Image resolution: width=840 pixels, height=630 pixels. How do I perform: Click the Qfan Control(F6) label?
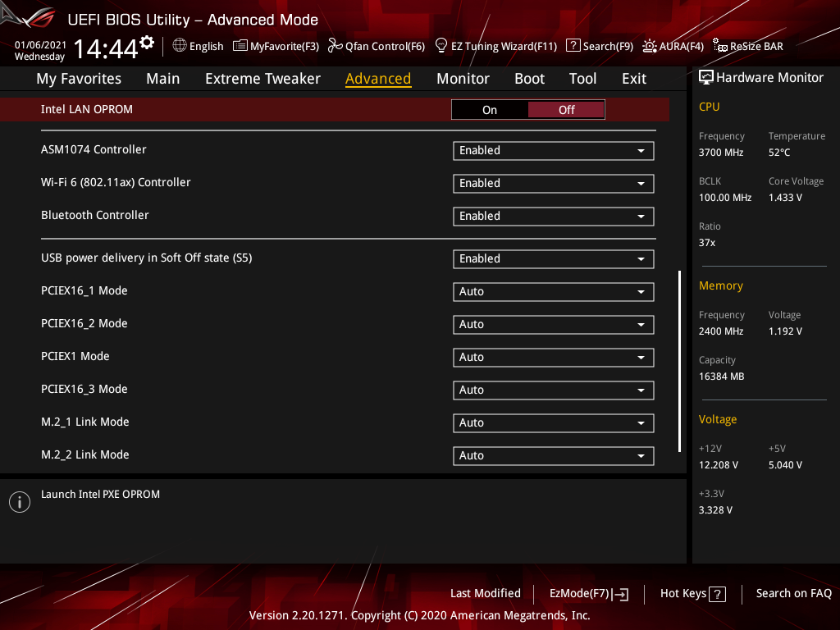coord(385,47)
